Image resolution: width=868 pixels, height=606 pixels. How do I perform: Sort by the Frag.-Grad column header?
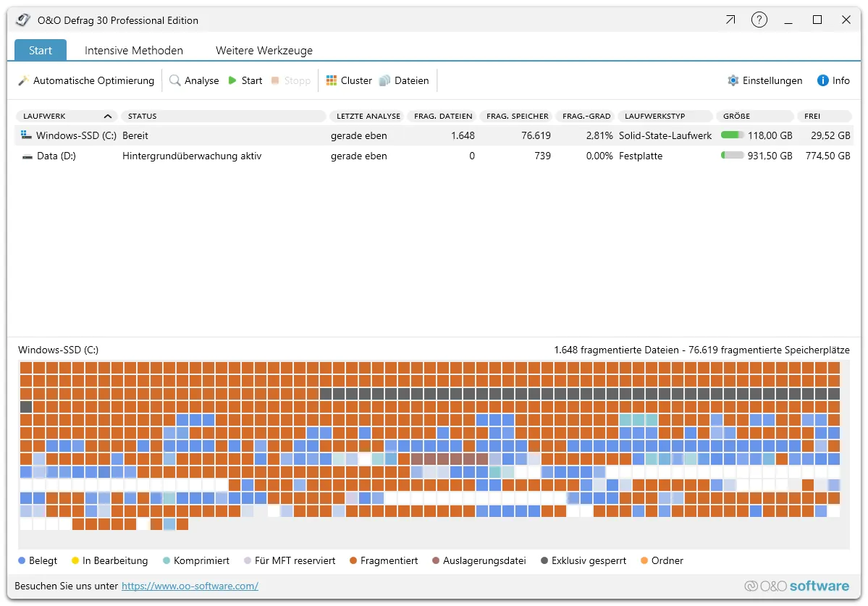586,116
